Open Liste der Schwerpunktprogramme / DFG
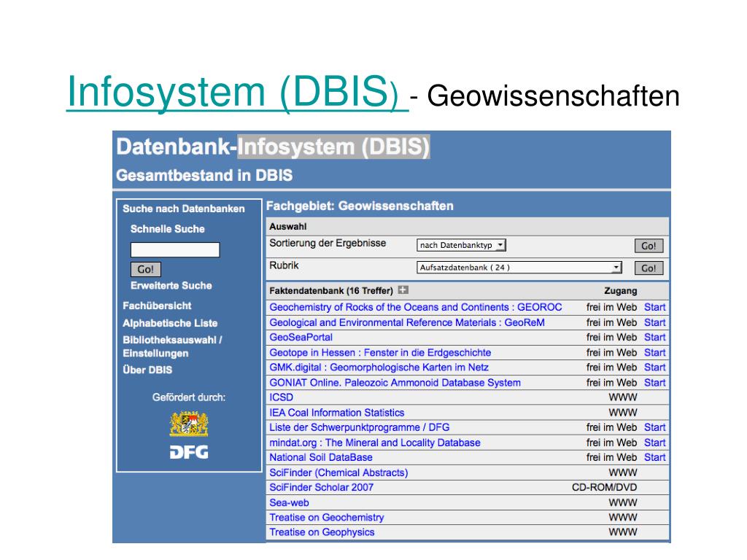747x560 pixels. [x=359, y=427]
